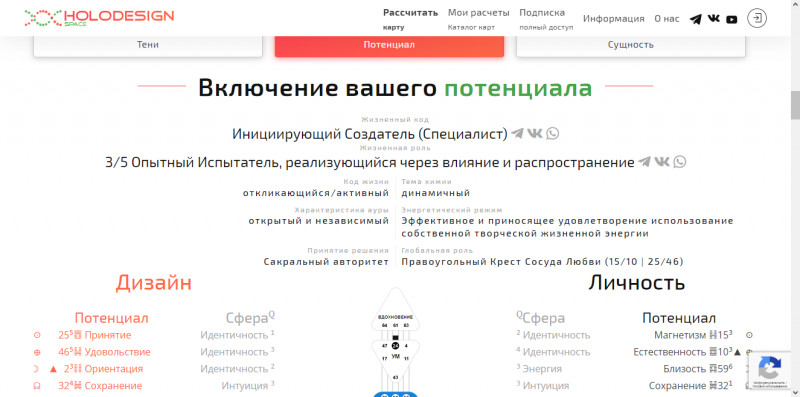Open the Telegram icon in the top navigation

695,19
